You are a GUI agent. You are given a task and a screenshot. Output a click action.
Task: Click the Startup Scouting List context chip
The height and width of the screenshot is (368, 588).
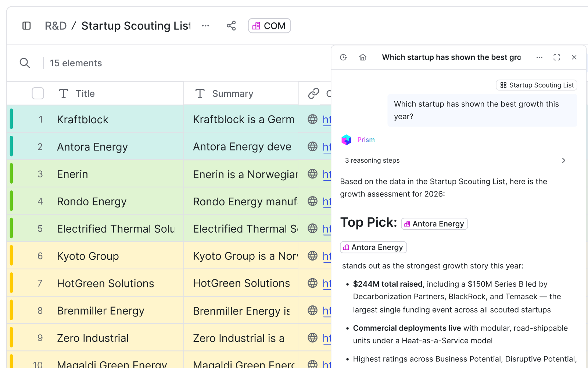pyautogui.click(x=537, y=85)
